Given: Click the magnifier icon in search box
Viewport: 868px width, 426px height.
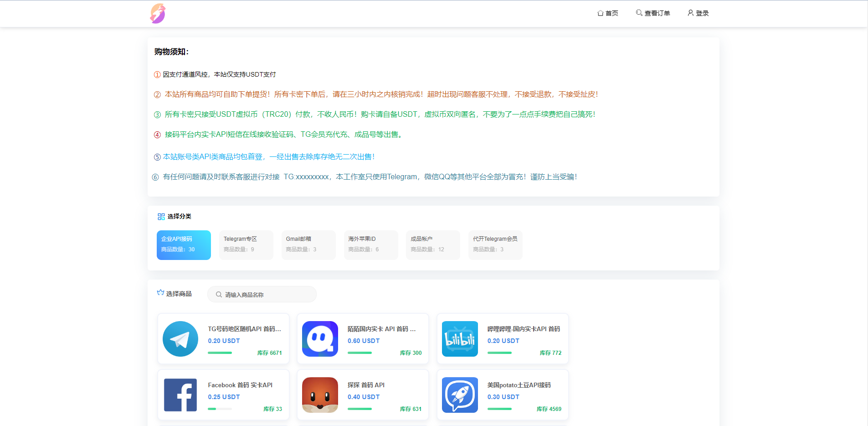Looking at the screenshot, I should (219, 295).
